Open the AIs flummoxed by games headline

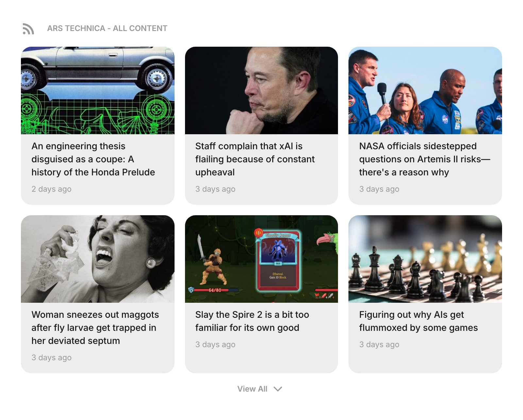[418, 321]
